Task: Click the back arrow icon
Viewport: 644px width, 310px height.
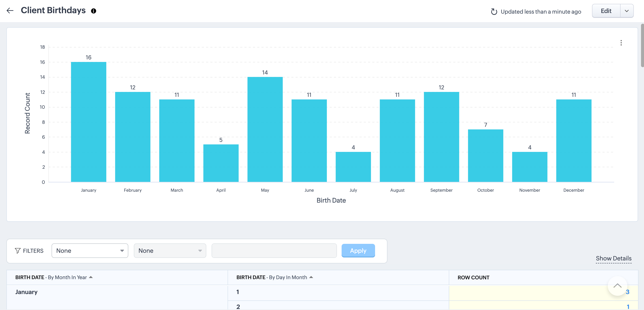Action: 10,10
